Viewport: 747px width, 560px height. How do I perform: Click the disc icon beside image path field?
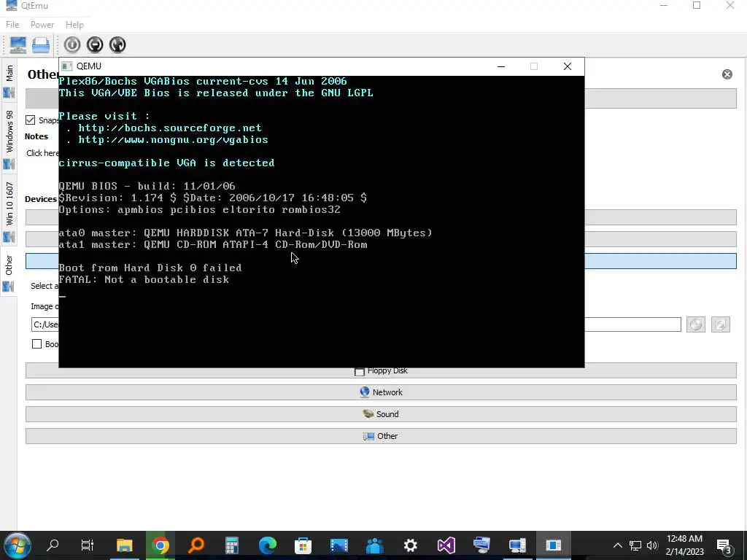(695, 324)
